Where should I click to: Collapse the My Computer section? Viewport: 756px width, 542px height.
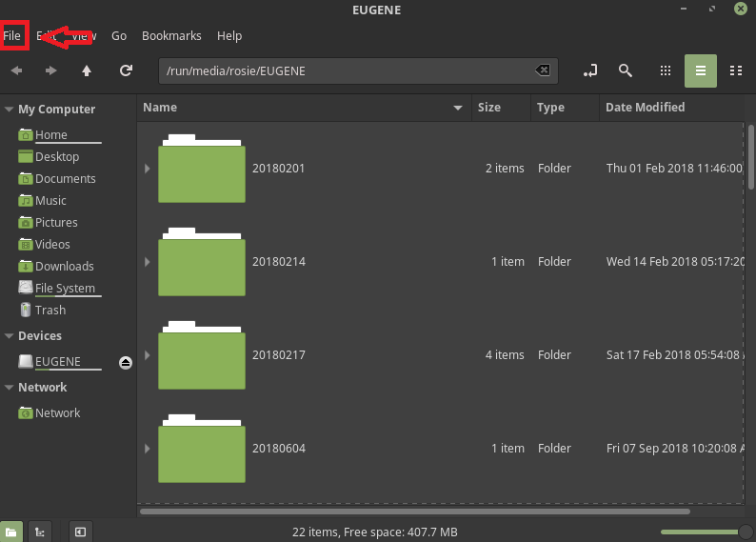click(9, 110)
